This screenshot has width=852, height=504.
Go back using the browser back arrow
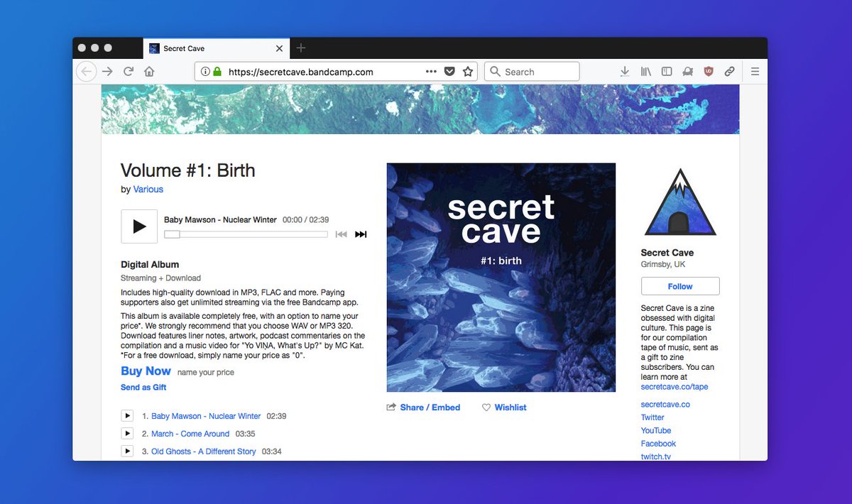(x=86, y=72)
